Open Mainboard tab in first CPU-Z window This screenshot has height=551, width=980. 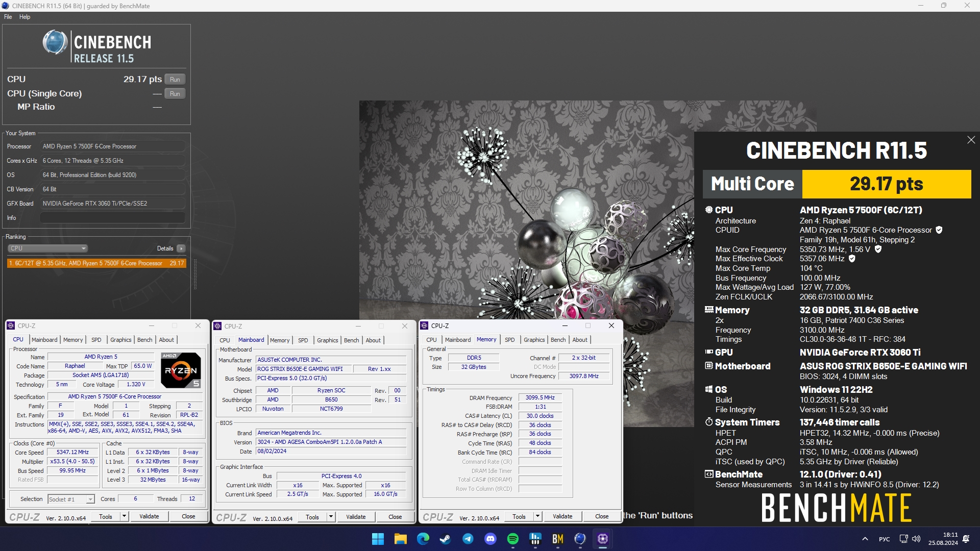[x=44, y=340]
